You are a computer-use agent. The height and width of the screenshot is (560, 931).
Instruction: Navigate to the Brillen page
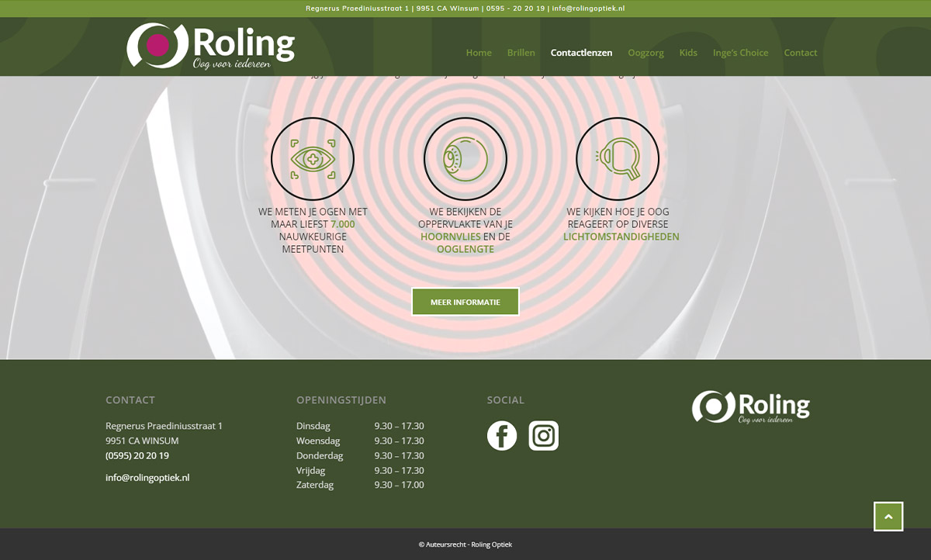[521, 52]
